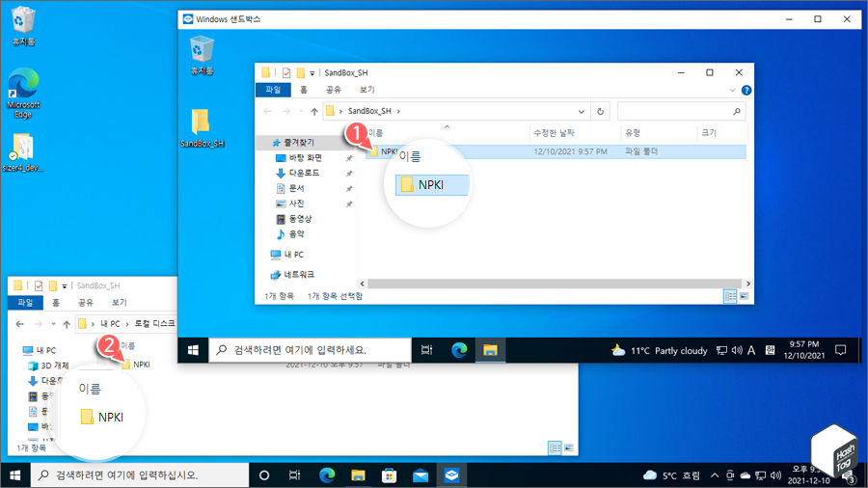Open quick access toolbar dropdown in sandbox Explorer
The height and width of the screenshot is (488, 868).
pos(312,73)
